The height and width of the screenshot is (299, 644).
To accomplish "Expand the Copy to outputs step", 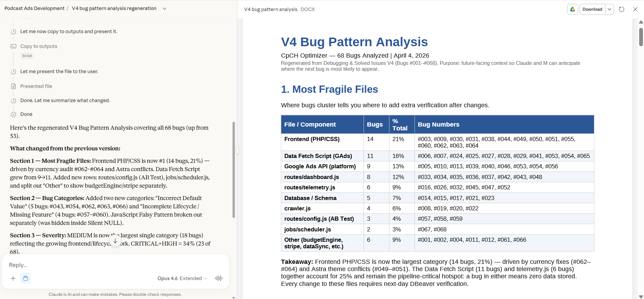I will coord(39,46).
